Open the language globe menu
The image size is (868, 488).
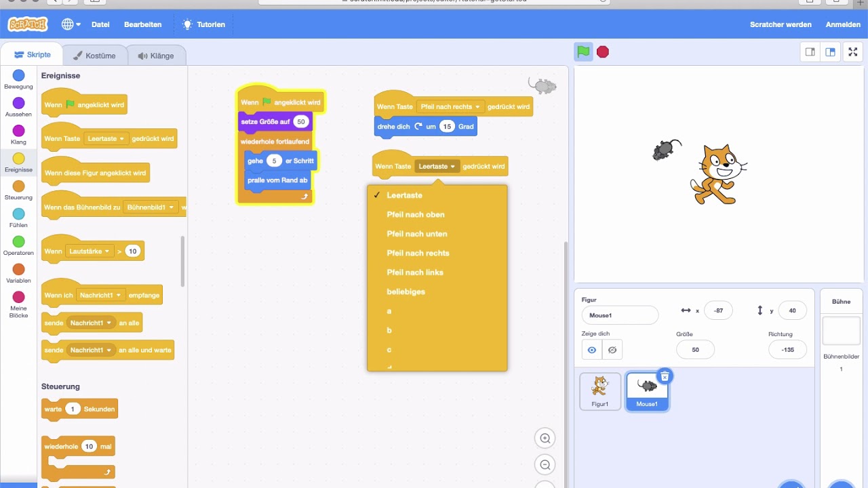(71, 24)
